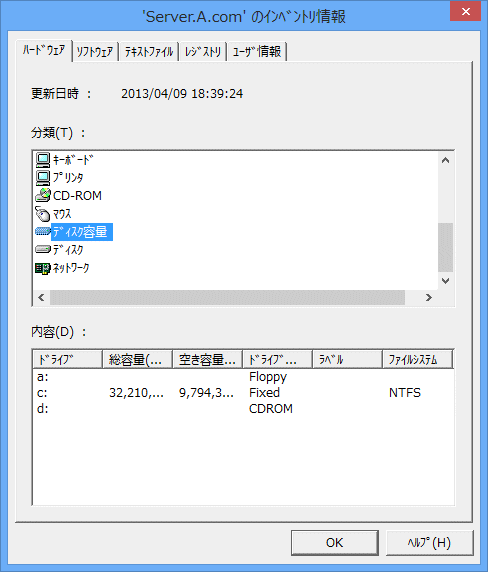Click the CD-ROM disc icon
The width and height of the screenshot is (488, 572).
pos(43,196)
